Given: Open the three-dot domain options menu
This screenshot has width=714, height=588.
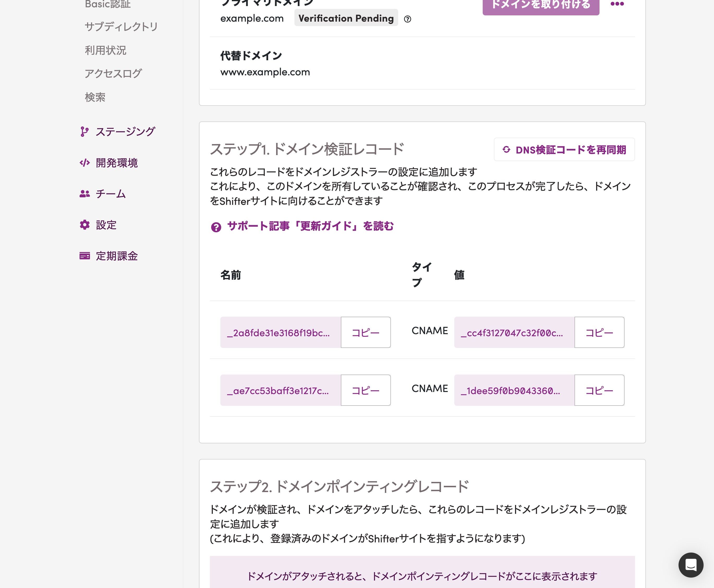Looking at the screenshot, I should click(x=617, y=4).
